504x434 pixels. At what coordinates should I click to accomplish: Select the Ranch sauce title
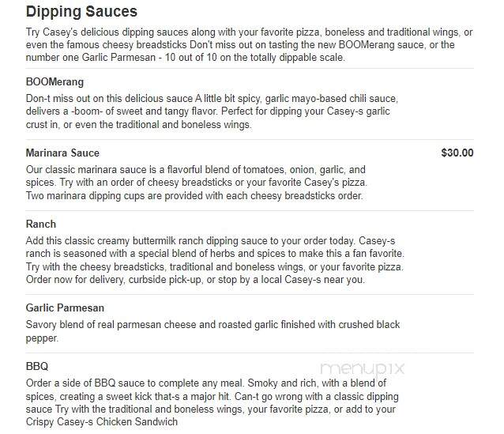(x=41, y=224)
